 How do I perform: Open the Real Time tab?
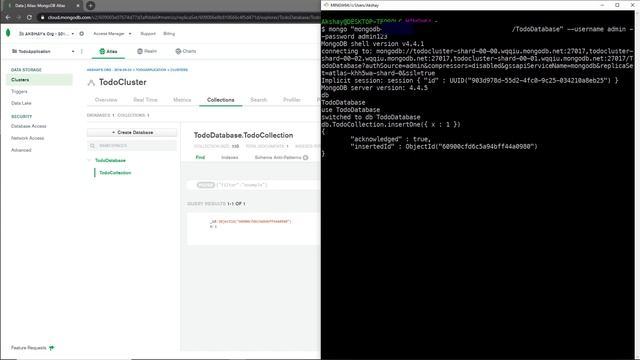point(145,100)
